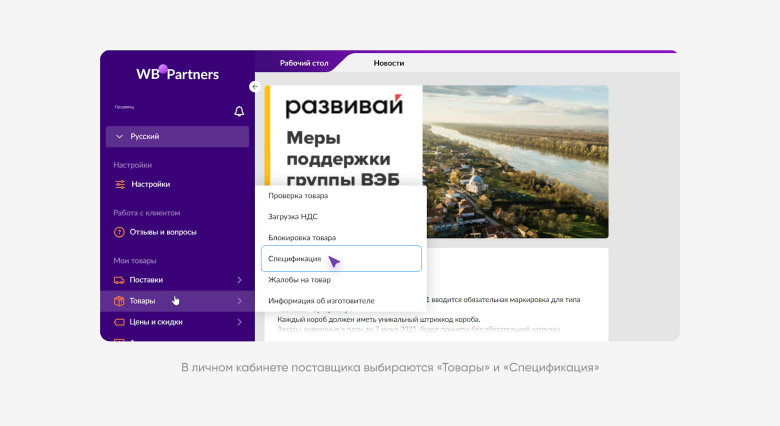Click the notification bell icon

(x=239, y=111)
